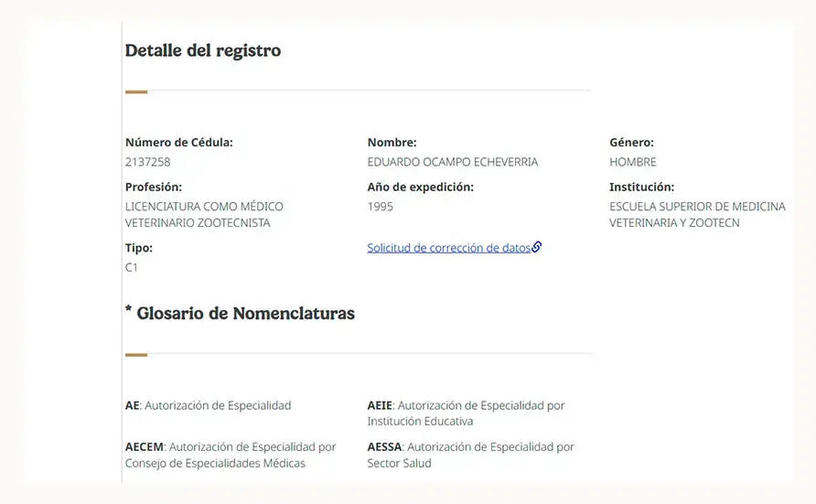Click the year value 1995
816x504 pixels.
click(380, 207)
